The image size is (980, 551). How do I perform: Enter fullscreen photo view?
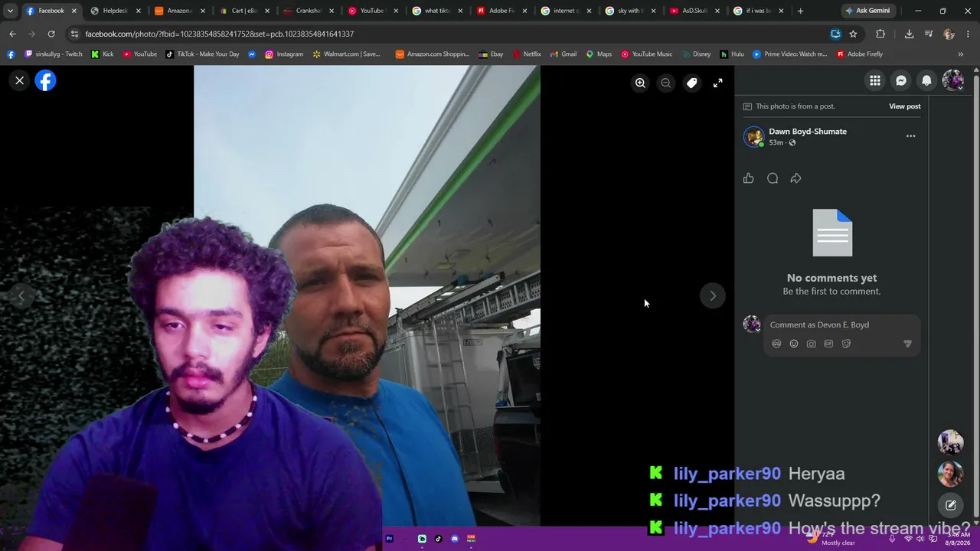pos(718,83)
